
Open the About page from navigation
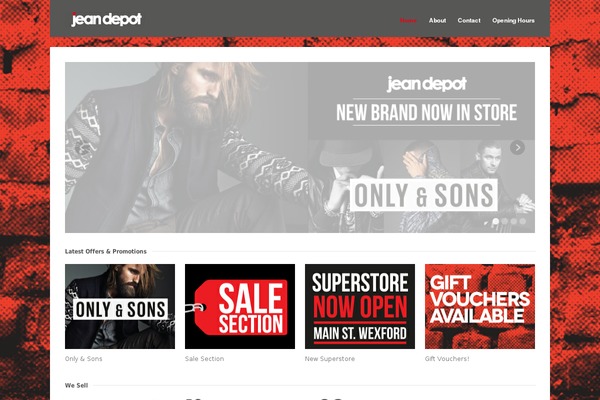437,21
